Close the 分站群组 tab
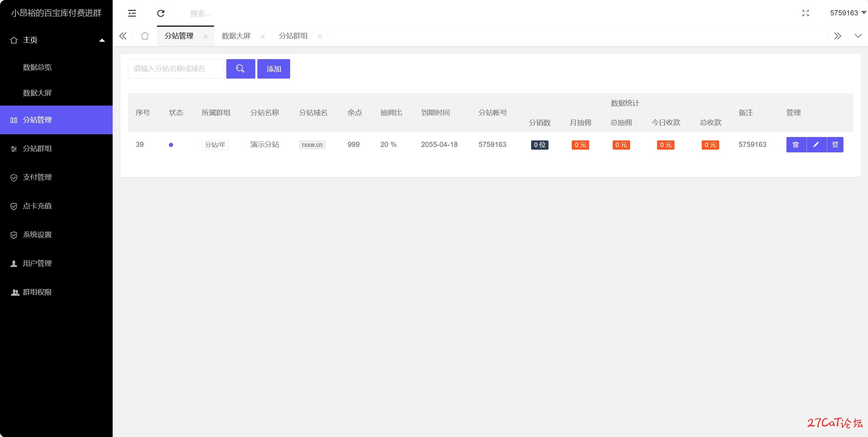Screen dimensions: 868x437 pos(320,37)
